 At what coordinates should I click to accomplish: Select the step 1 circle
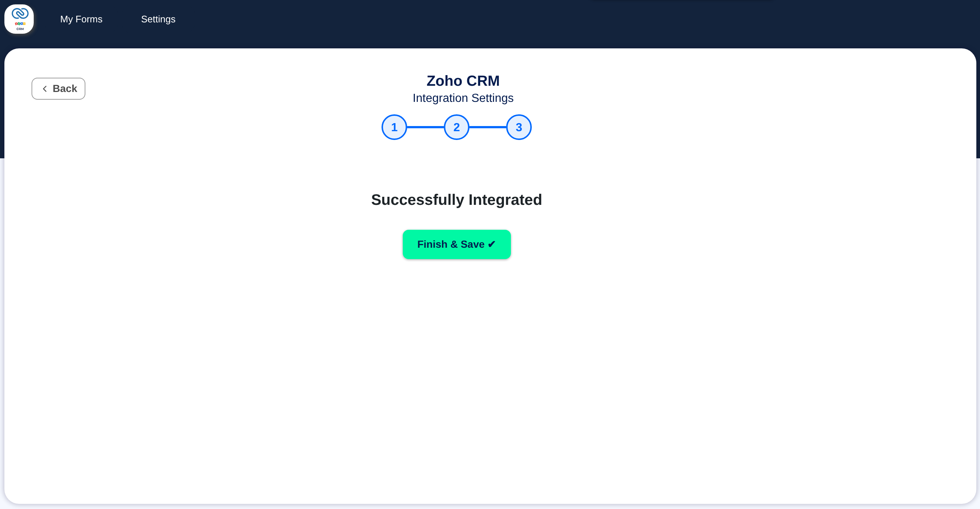pyautogui.click(x=394, y=127)
